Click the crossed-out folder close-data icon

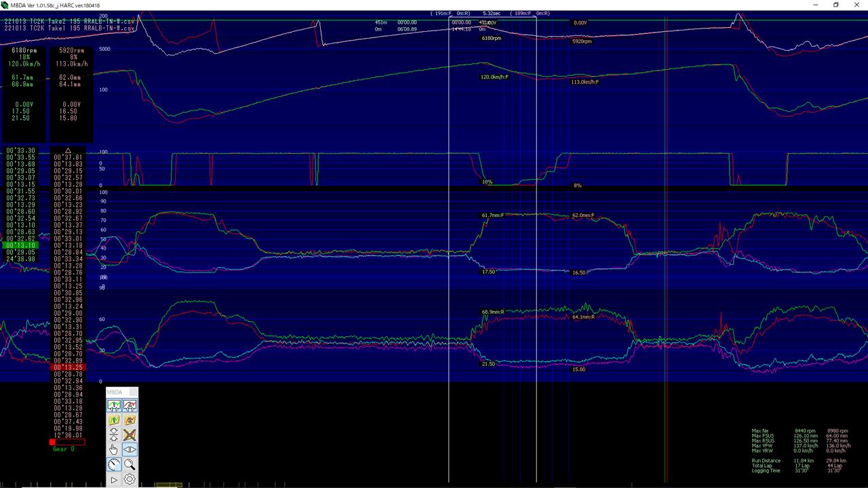point(130,434)
